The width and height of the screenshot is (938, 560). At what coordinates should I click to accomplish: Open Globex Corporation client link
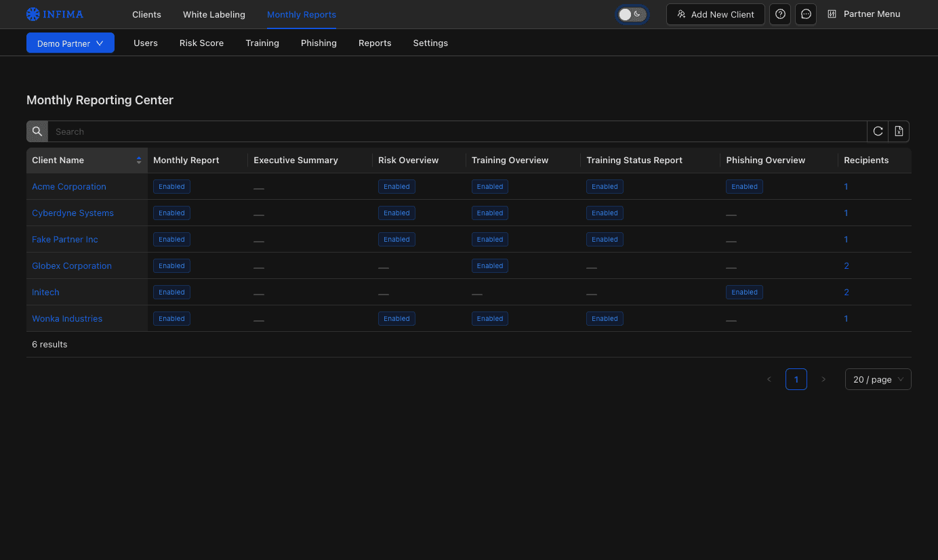(x=72, y=265)
